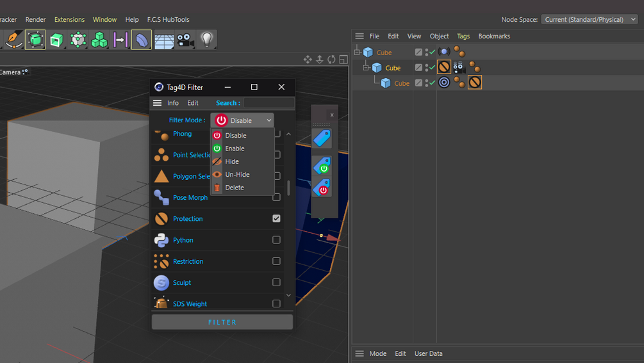The height and width of the screenshot is (363, 644).
Task: Open Edit in Tag4D Filter
Action: [193, 103]
